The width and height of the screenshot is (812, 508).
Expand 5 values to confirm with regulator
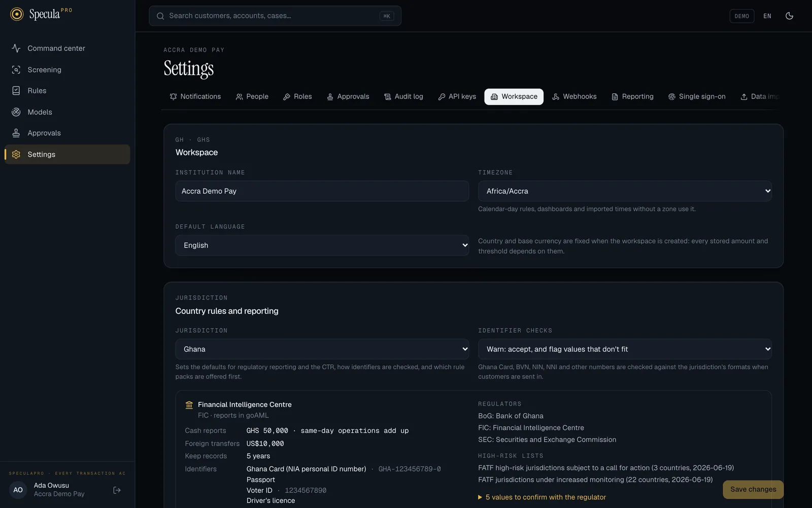click(542, 497)
